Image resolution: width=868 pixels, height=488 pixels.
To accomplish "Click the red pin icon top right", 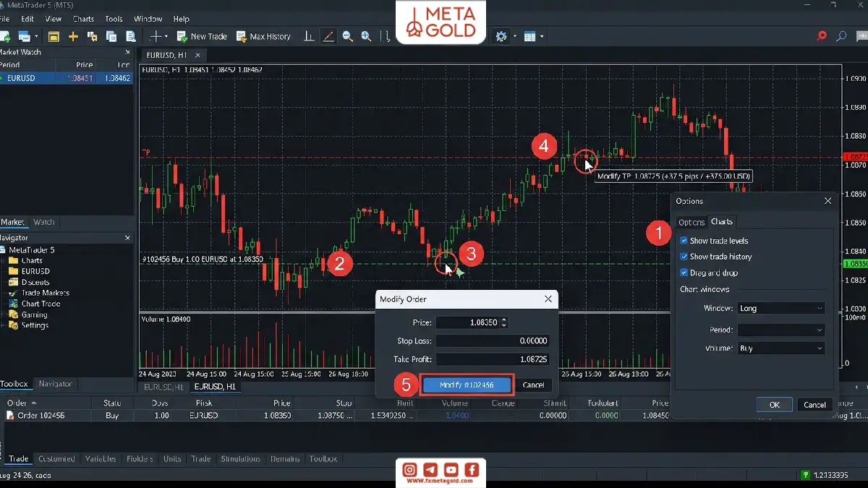I will [x=822, y=35].
